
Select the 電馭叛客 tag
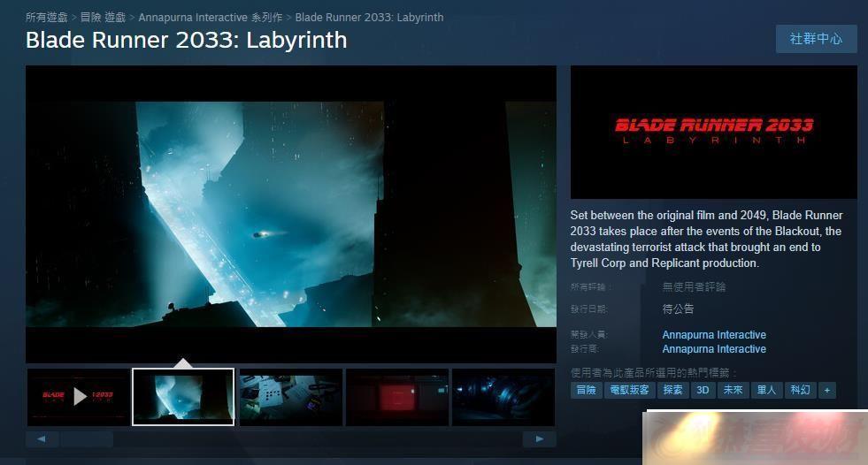tap(629, 390)
